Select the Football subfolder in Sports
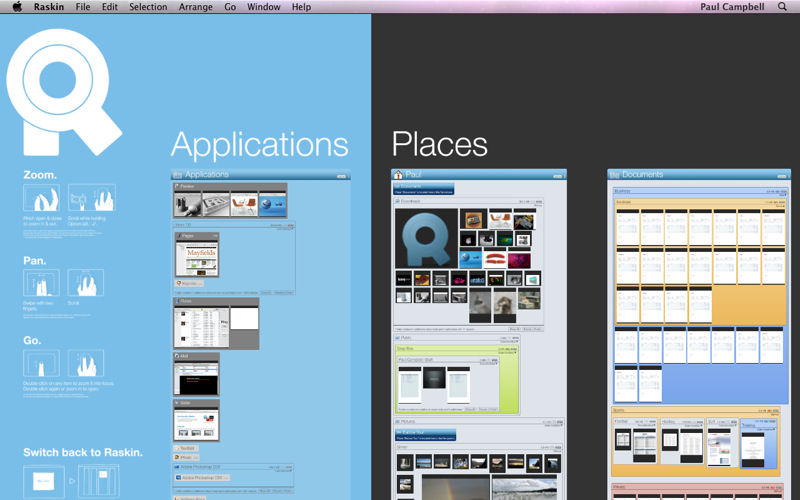800x500 pixels. 635,443
